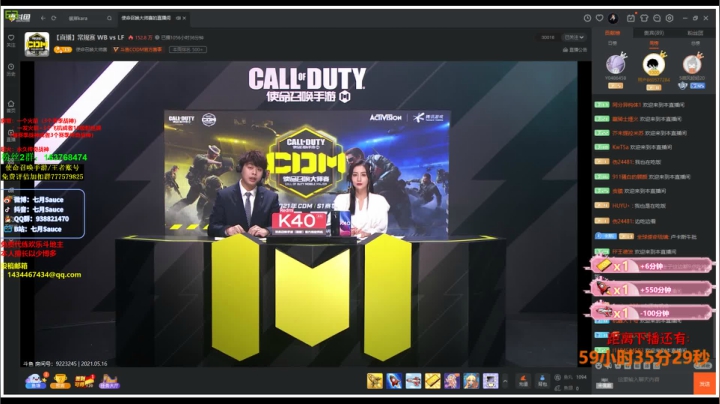This screenshot has height=404, width=720.
Task: Open the purple task hall icon
Action: click(109, 381)
